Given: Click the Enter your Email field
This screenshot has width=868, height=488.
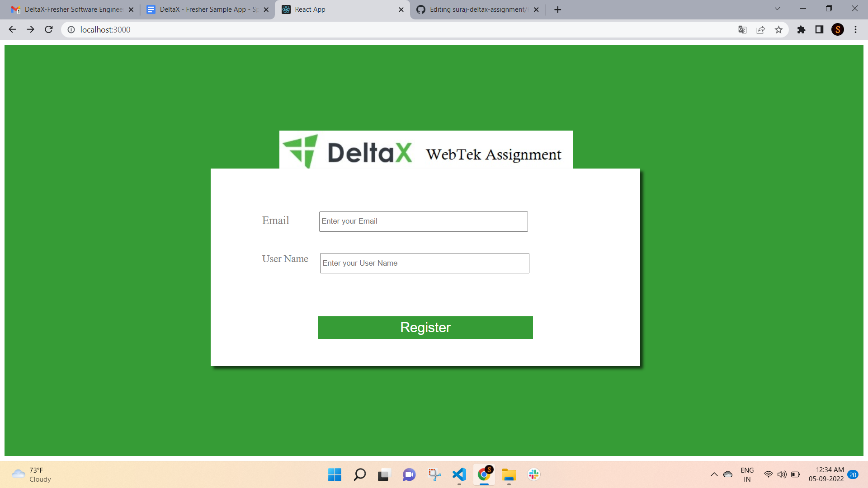Looking at the screenshot, I should (423, 221).
